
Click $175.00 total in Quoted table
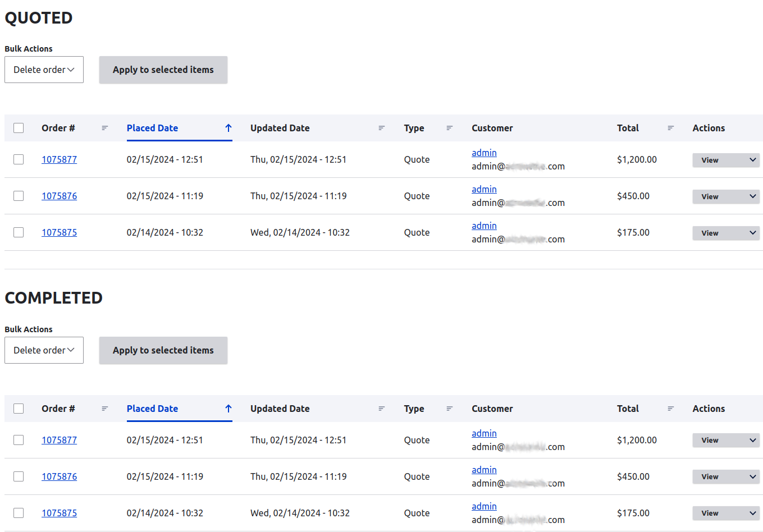tap(633, 232)
